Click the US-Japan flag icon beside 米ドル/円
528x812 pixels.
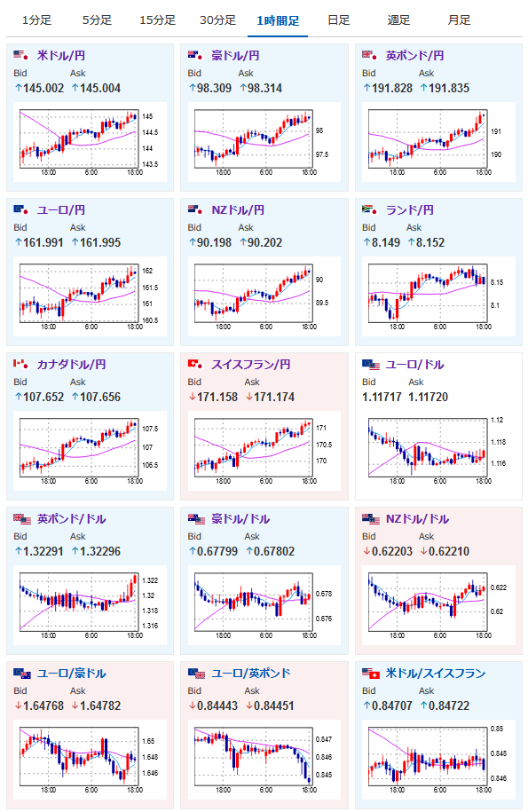(x=20, y=55)
